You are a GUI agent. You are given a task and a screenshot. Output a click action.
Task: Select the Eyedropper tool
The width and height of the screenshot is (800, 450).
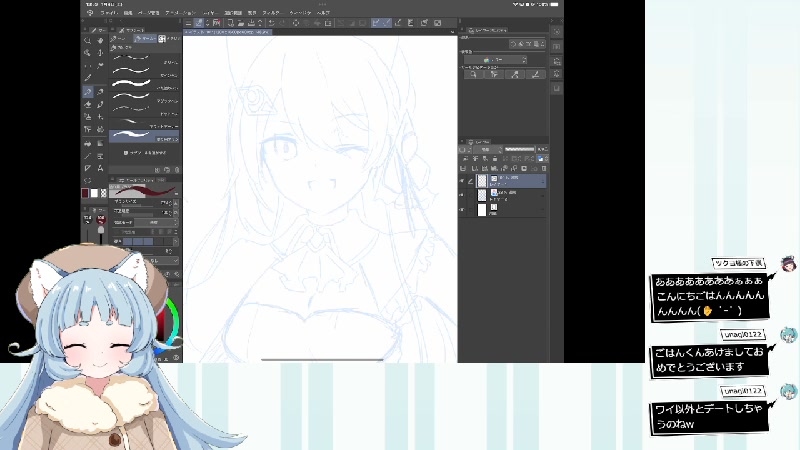coord(88,78)
